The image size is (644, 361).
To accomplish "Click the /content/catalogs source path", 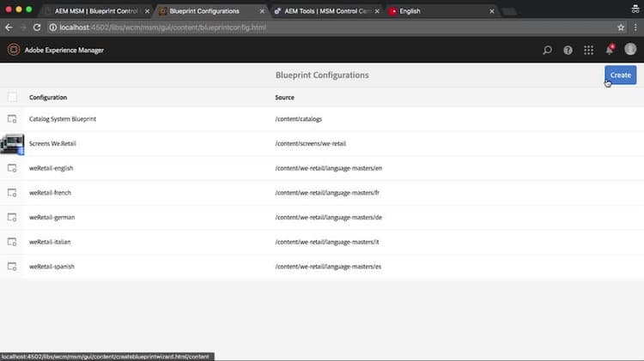I will tap(299, 119).
